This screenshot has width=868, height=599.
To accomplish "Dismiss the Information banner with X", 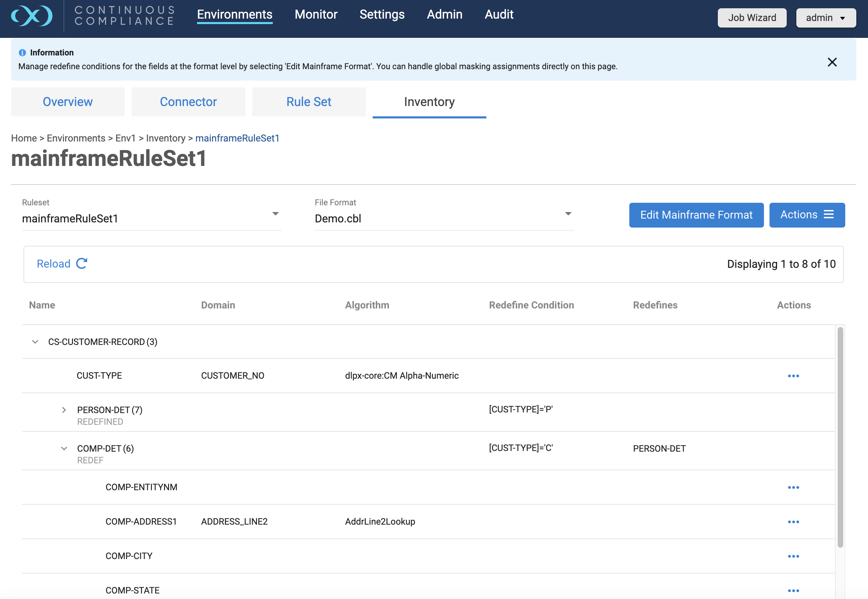I will point(832,62).
